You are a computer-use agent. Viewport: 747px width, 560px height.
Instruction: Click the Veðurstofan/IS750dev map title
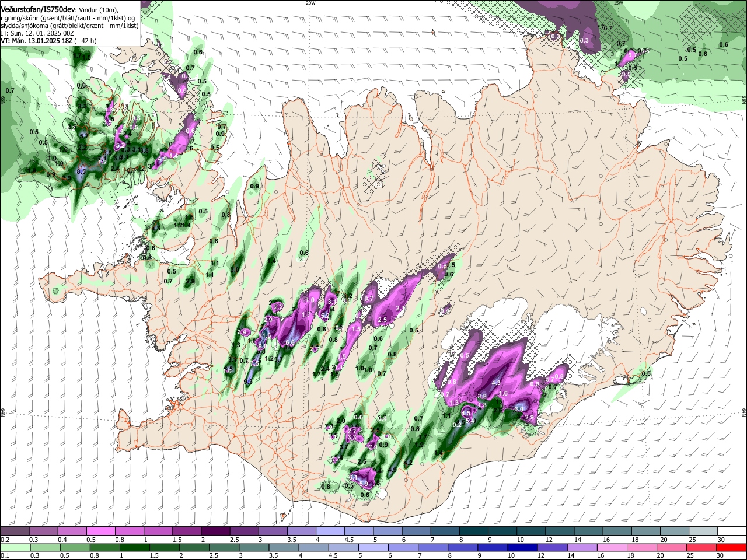38,9
